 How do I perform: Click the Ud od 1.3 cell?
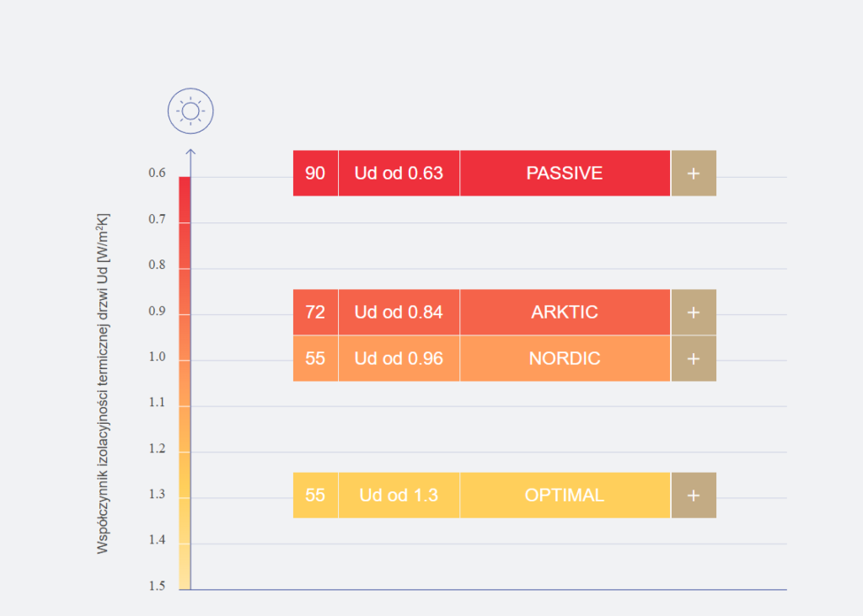click(x=399, y=495)
